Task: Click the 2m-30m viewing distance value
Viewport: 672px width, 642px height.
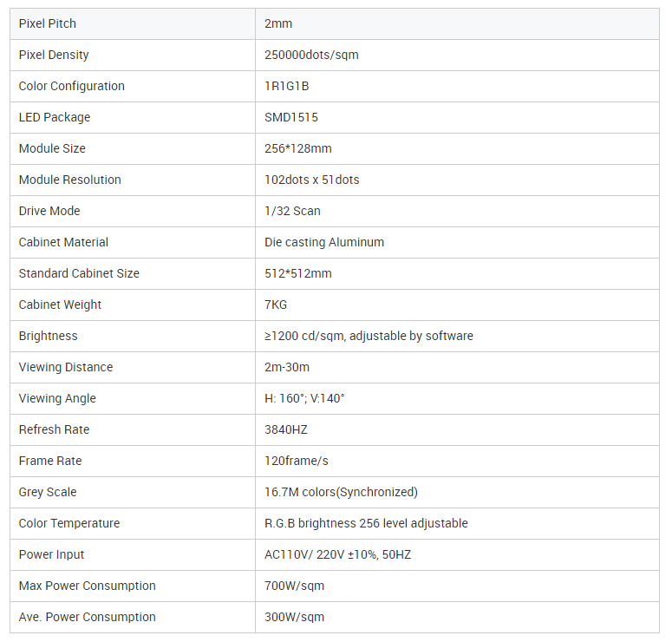Action: [287, 367]
